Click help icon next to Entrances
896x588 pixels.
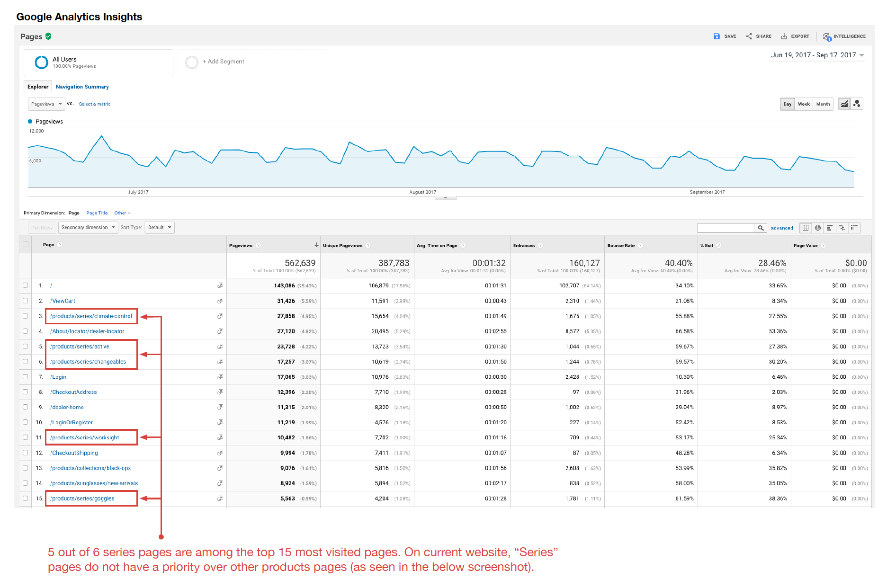click(540, 245)
